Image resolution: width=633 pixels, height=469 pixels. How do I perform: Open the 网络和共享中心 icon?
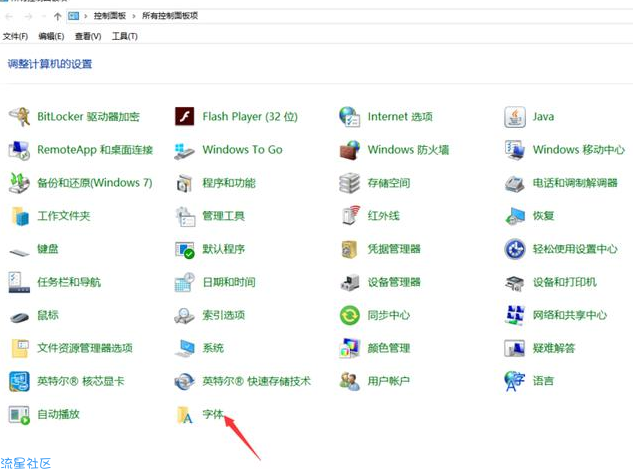click(x=515, y=315)
